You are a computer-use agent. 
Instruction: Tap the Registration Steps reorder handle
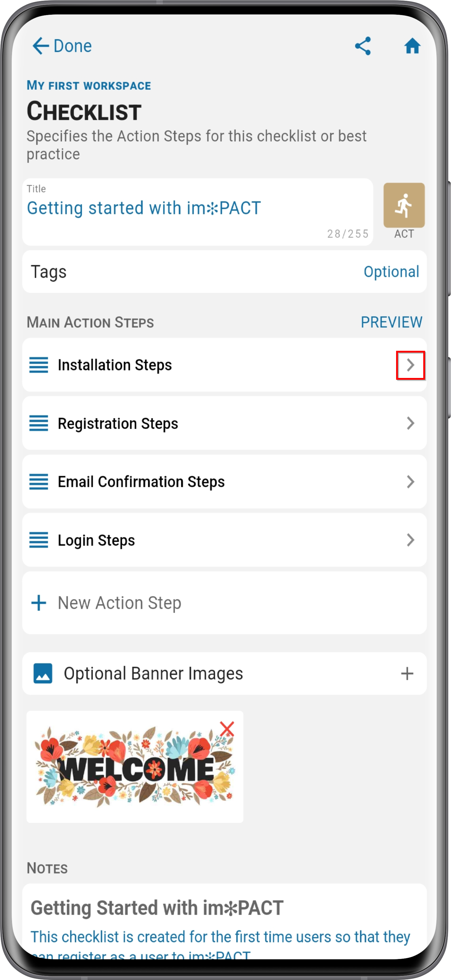click(x=39, y=423)
